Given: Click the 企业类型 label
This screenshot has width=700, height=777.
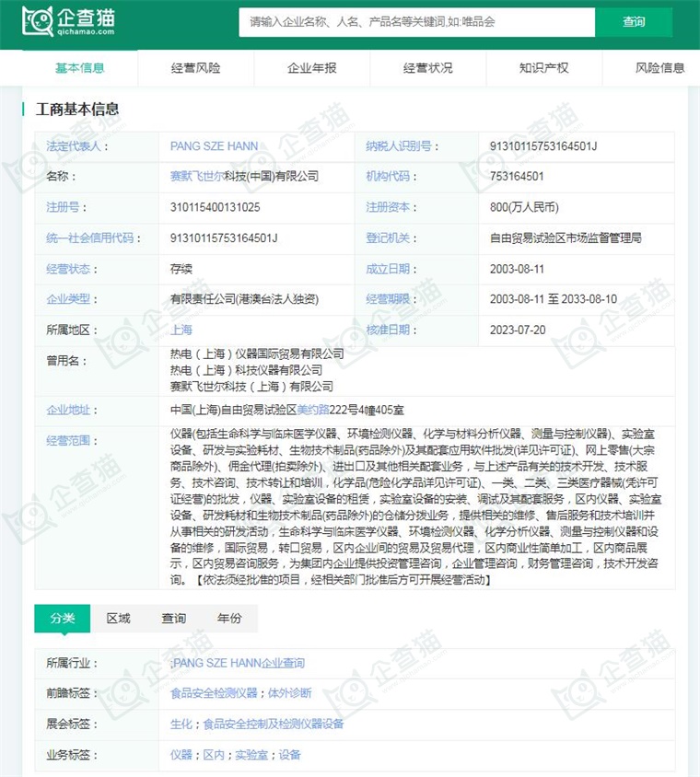Looking at the screenshot, I should click(68, 299).
